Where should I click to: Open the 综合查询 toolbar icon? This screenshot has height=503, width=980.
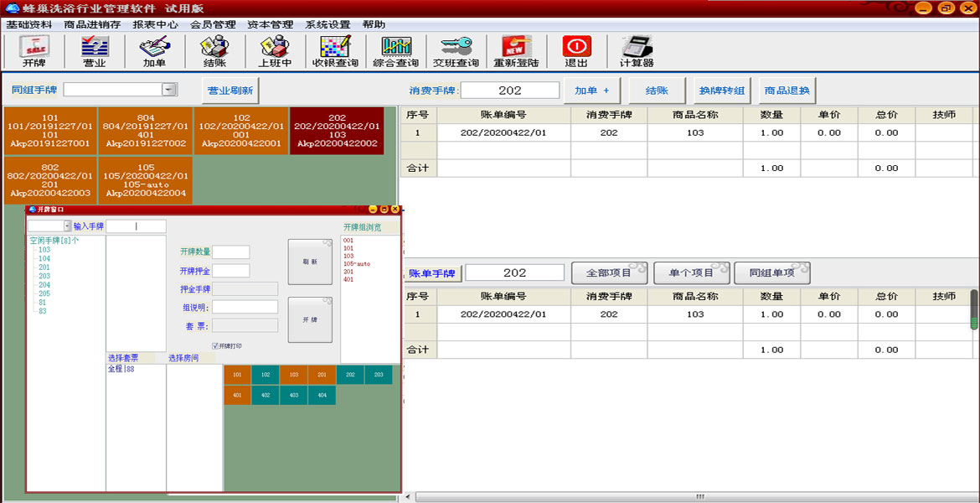(x=395, y=51)
